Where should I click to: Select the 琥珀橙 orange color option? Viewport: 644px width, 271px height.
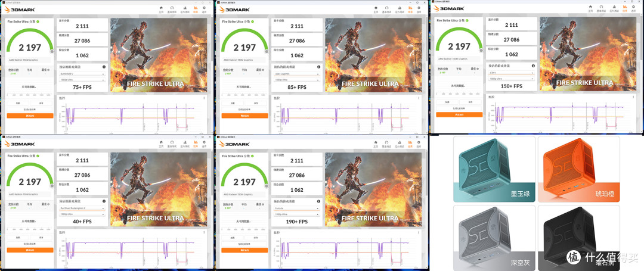tap(578, 169)
